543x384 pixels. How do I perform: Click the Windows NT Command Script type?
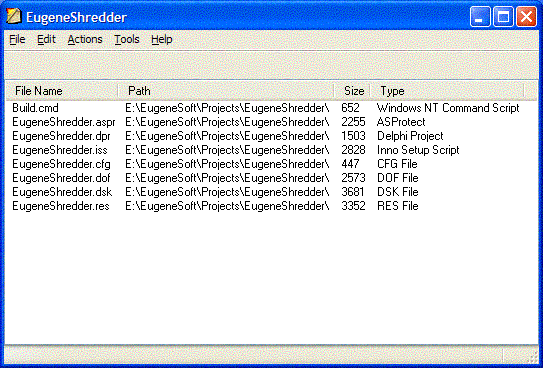click(448, 108)
